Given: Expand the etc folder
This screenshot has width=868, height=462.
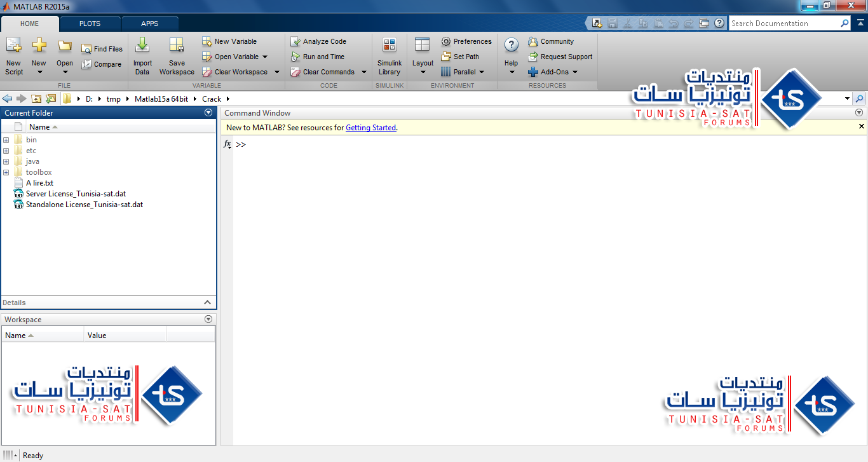Looking at the screenshot, I should click(6, 151).
